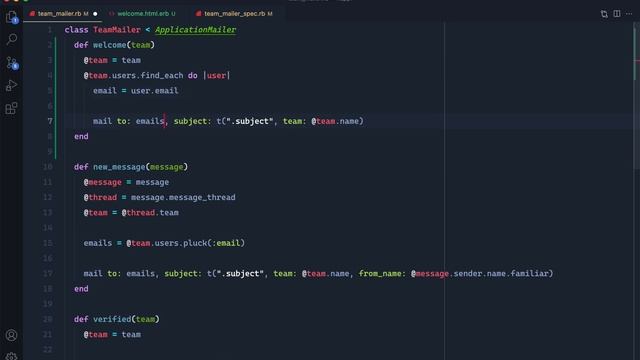Click the TeamMailer class name
The width and height of the screenshot is (640, 360).
(117, 30)
